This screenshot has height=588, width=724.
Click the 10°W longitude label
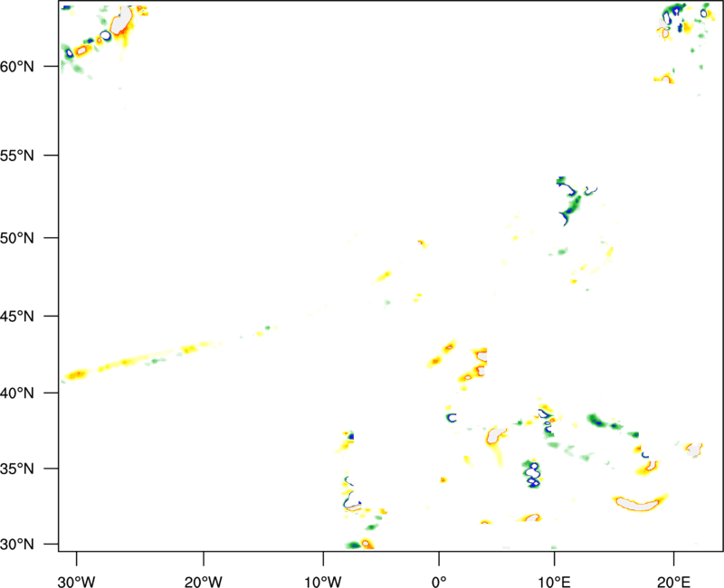click(x=323, y=582)
